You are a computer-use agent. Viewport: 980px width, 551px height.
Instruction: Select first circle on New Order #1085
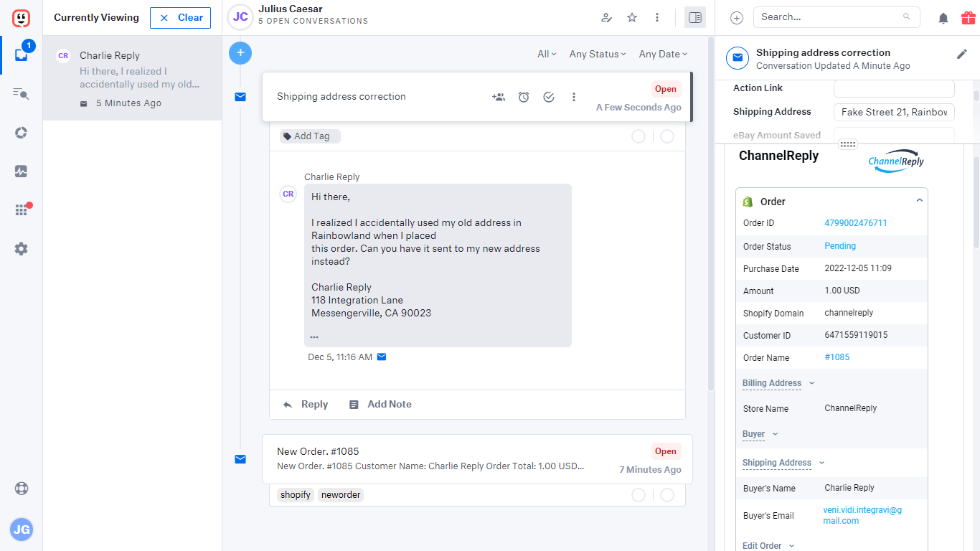tap(639, 495)
